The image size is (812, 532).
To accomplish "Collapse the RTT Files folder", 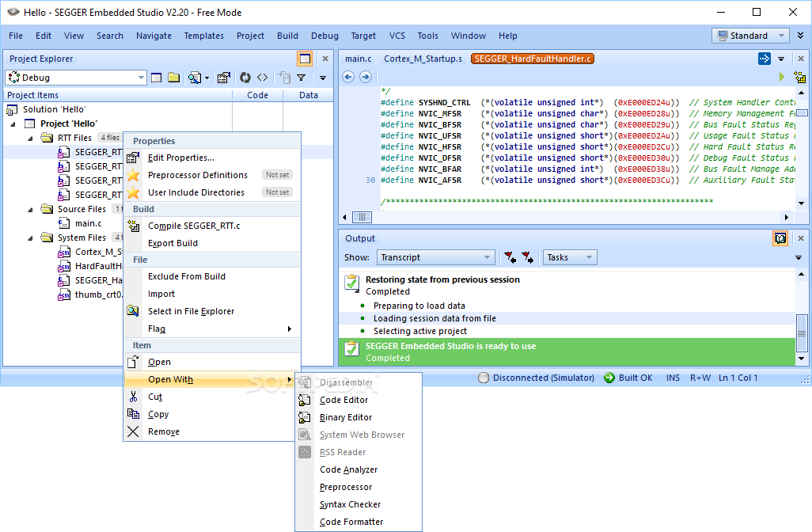I will (x=30, y=139).
